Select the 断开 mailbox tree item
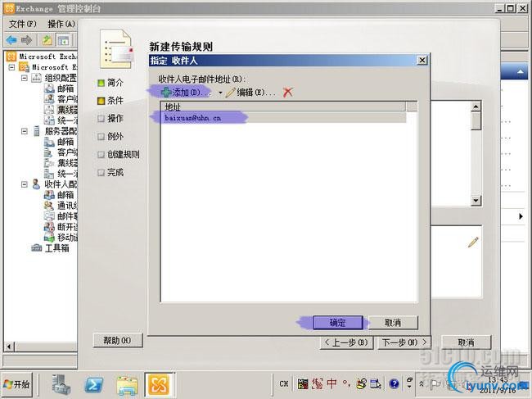The height and width of the screenshot is (399, 532). tap(61, 226)
